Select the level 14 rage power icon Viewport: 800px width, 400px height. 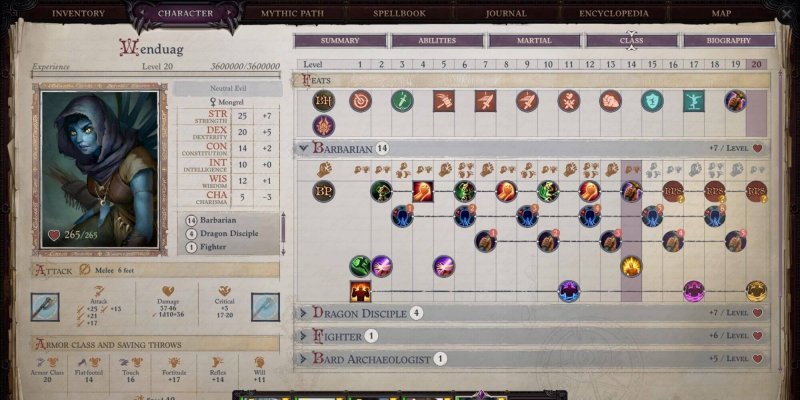(x=631, y=191)
